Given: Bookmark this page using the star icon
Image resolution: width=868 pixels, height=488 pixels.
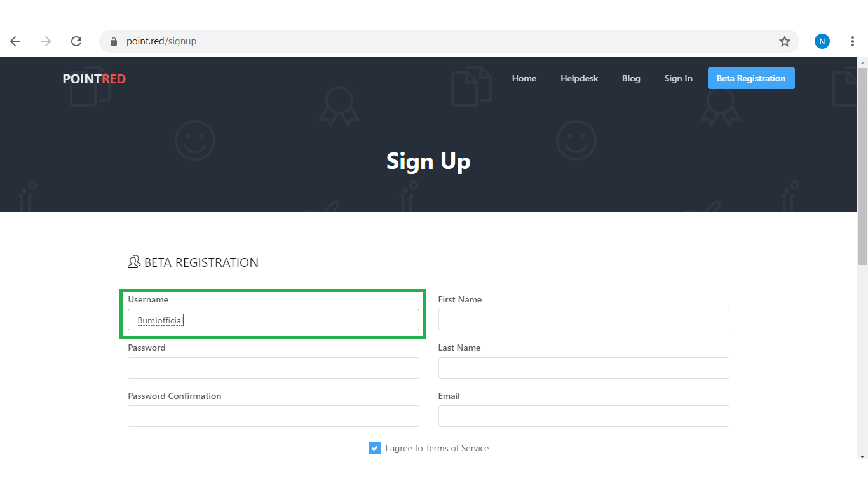Looking at the screenshot, I should point(784,41).
